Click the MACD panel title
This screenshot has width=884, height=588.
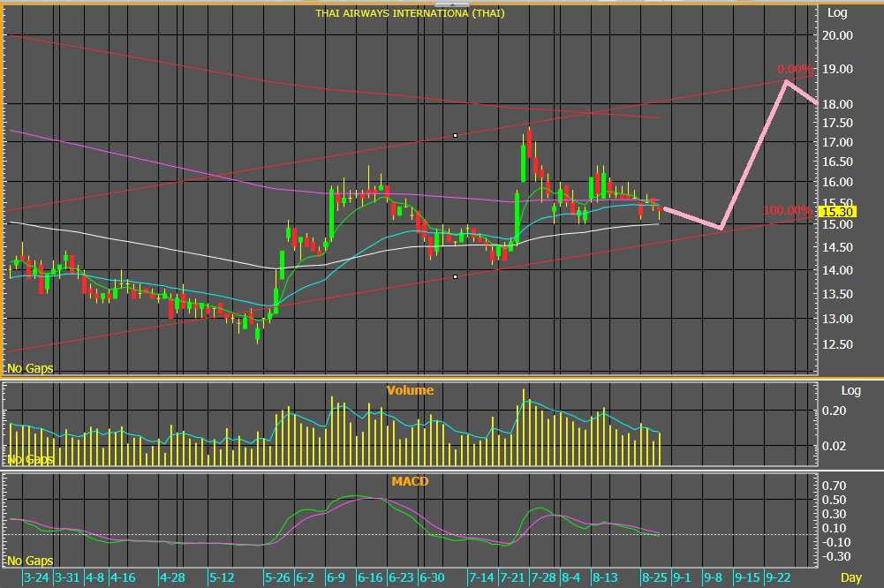click(x=410, y=481)
